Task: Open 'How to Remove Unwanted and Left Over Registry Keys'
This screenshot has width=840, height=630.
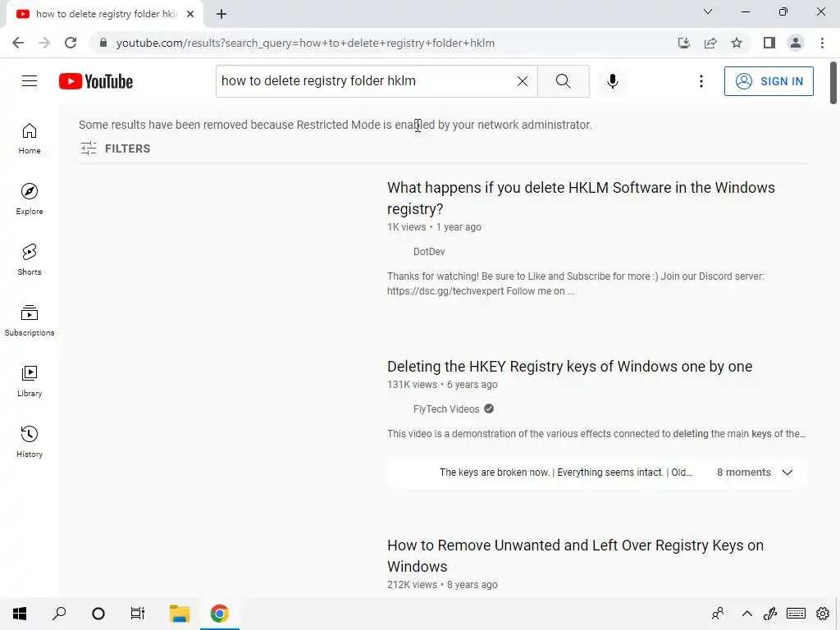Action: click(575, 555)
